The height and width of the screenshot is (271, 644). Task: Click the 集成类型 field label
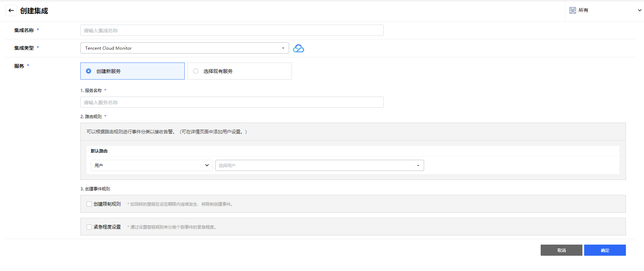pyautogui.click(x=24, y=48)
